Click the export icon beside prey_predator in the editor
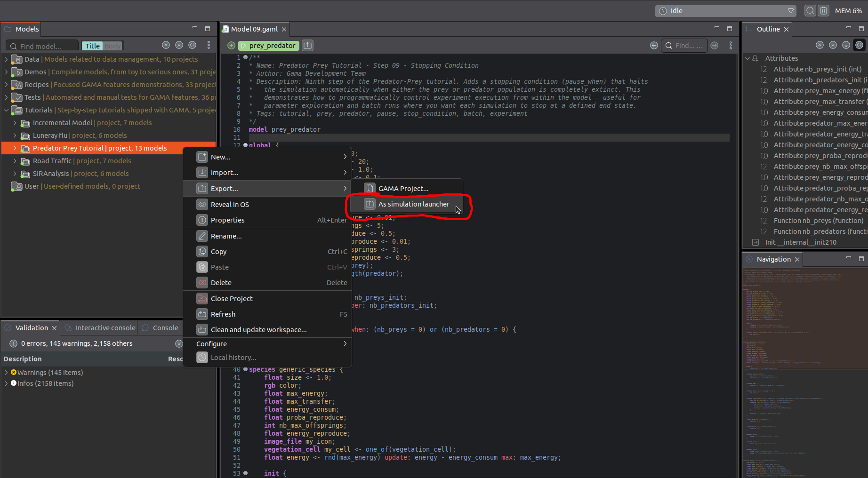The width and height of the screenshot is (868, 478). tap(307, 46)
